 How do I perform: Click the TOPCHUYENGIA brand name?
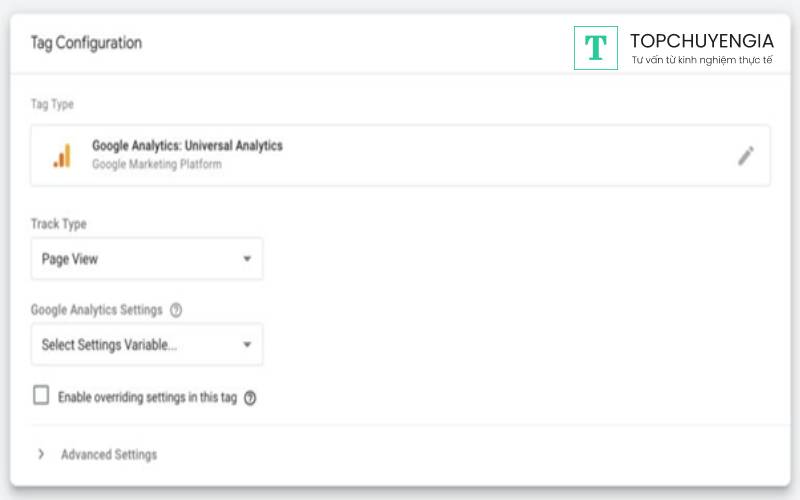click(x=701, y=41)
